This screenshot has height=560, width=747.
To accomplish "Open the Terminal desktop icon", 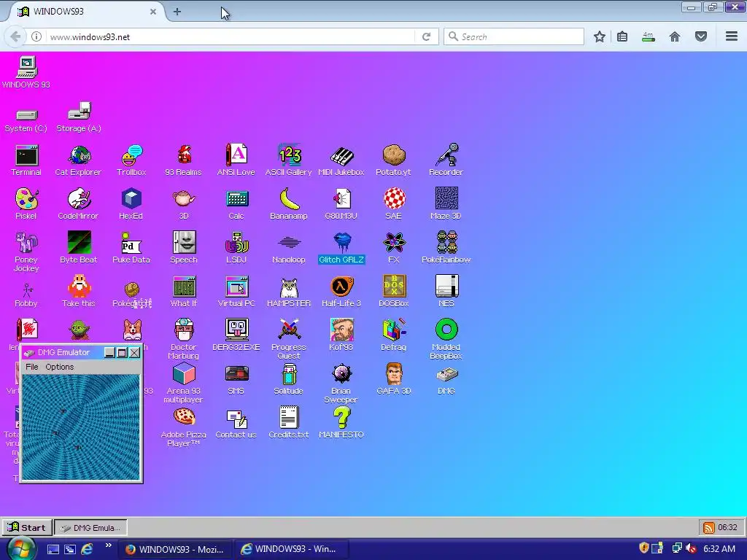I will [x=26, y=160].
